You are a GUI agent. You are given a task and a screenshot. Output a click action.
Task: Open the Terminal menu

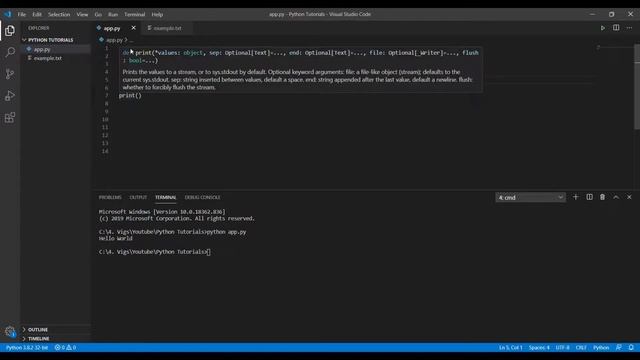click(x=135, y=14)
